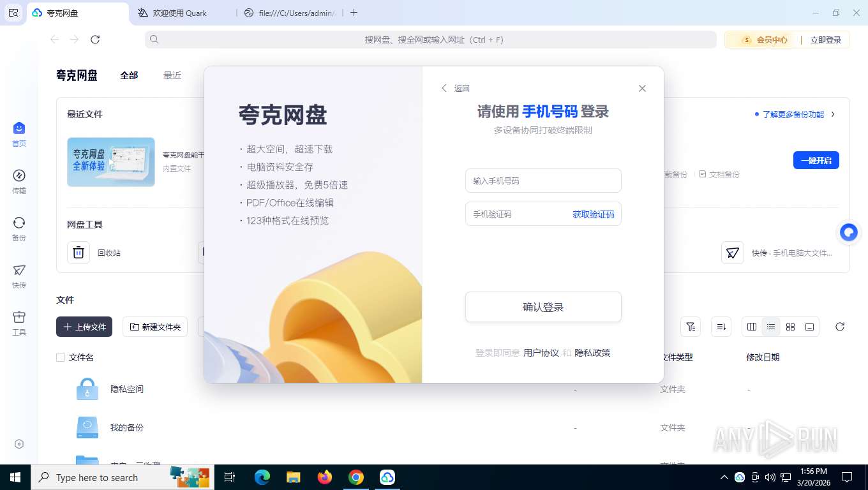Open the 工具 tools sidebar icon
Screen dimensions: 868x490
coord(19,323)
